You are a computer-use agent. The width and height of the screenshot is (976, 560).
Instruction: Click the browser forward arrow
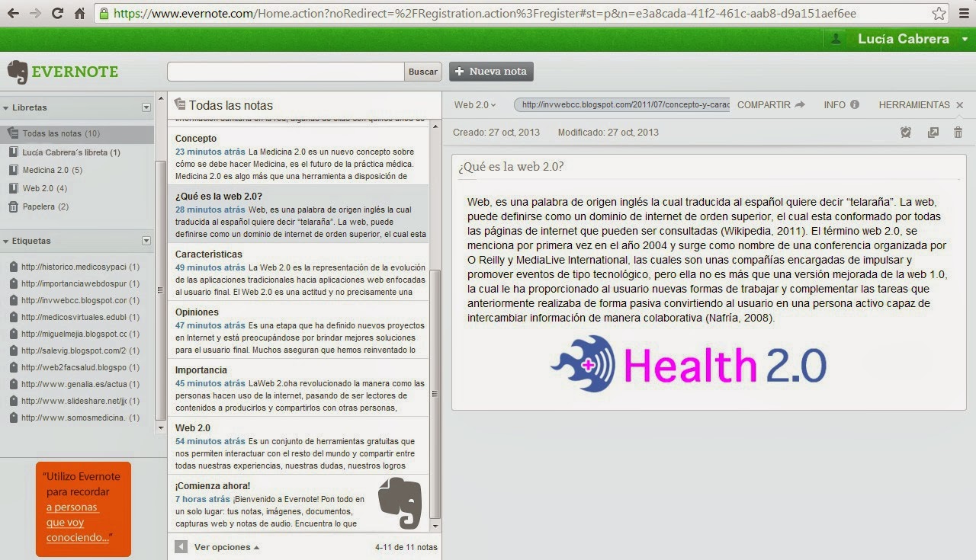34,13
